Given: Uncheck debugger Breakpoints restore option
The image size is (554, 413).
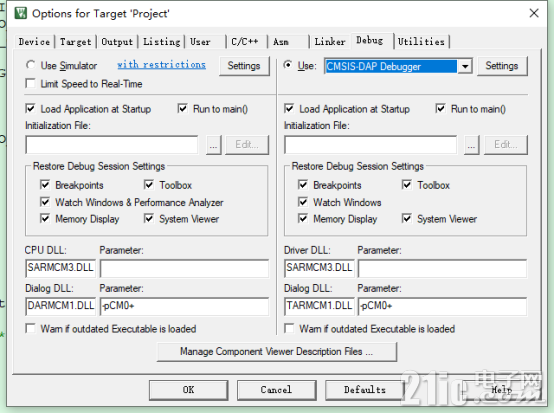Looking at the screenshot, I should [x=303, y=185].
